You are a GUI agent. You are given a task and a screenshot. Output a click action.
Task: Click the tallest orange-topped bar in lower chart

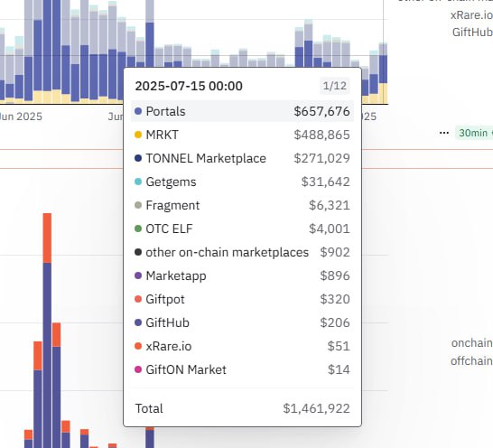click(47, 331)
